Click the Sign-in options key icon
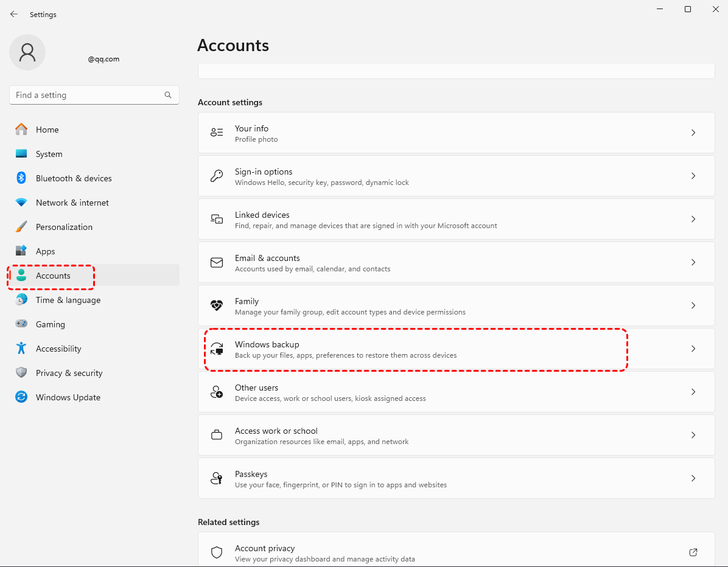728x567 pixels. (217, 176)
